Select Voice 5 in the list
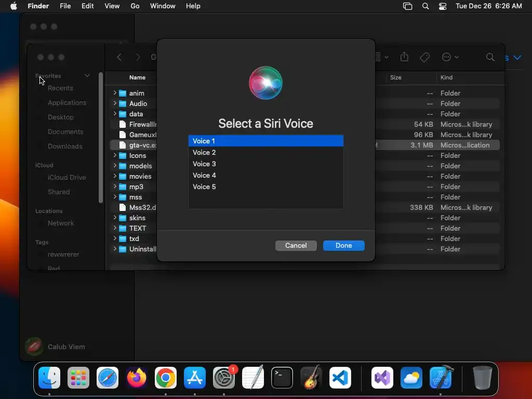532x399 pixels. 266,187
